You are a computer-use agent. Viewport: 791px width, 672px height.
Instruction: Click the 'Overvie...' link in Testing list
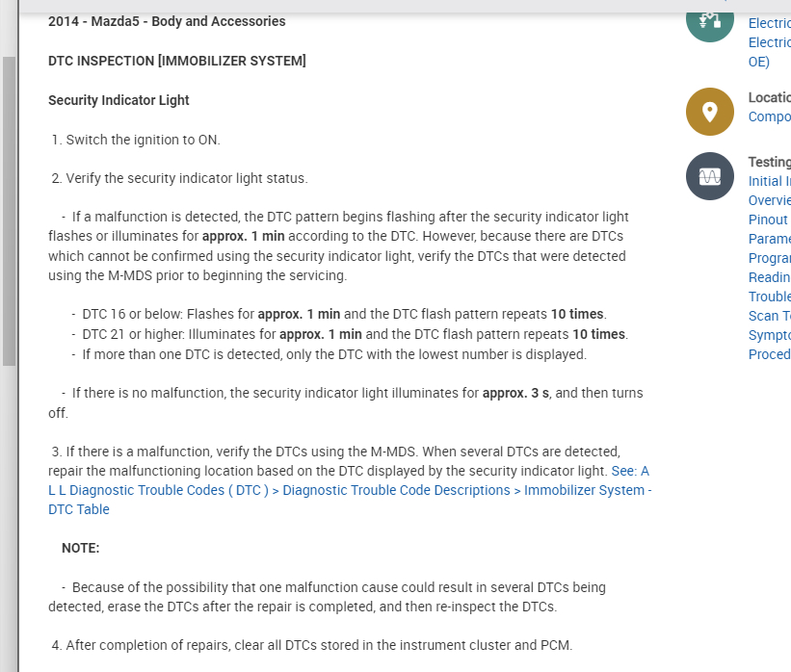point(769,200)
